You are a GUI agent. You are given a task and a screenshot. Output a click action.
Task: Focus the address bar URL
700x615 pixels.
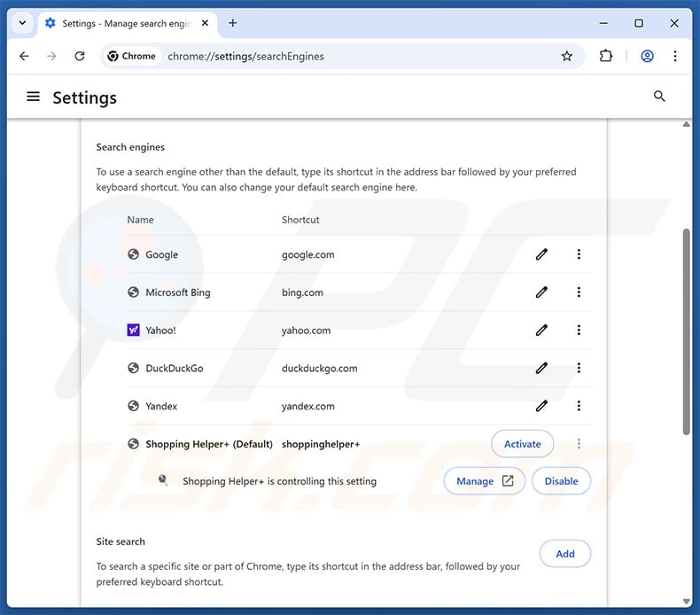[246, 57]
